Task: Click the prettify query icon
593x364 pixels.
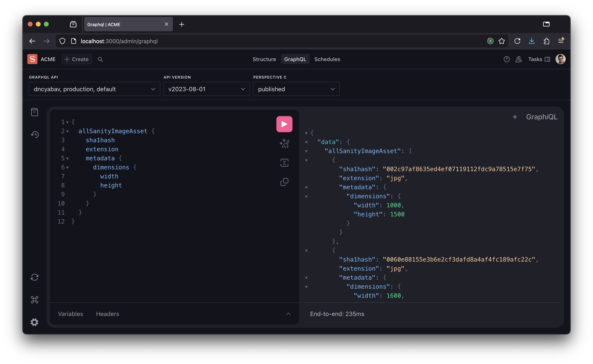Action: tap(284, 143)
